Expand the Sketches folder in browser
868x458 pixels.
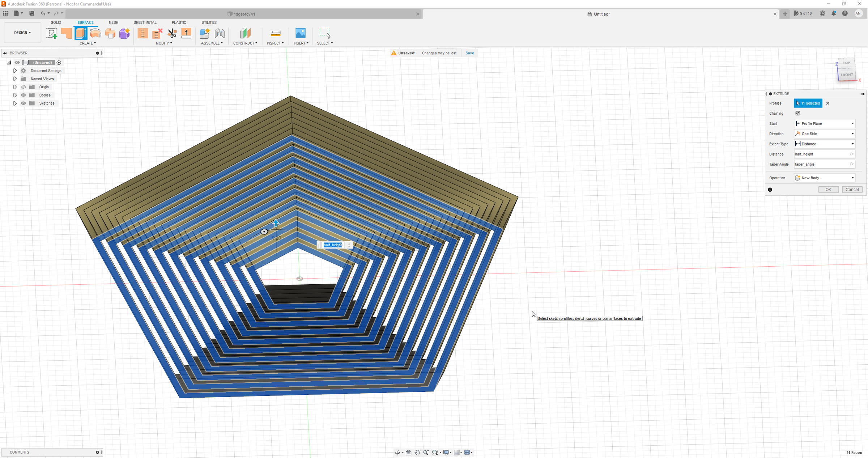(x=15, y=103)
